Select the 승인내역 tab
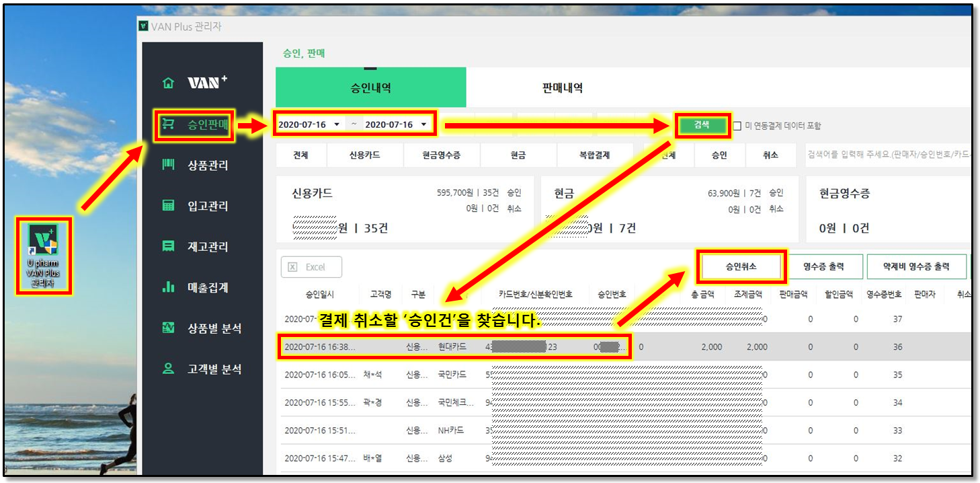This screenshot has height=483, width=980. click(x=370, y=88)
